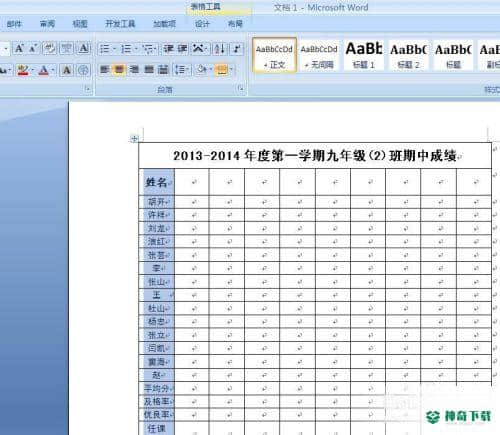Screen dimensions: 500x435
Task: Switch to the 设计 ribbon tab
Action: pyautogui.click(x=202, y=24)
